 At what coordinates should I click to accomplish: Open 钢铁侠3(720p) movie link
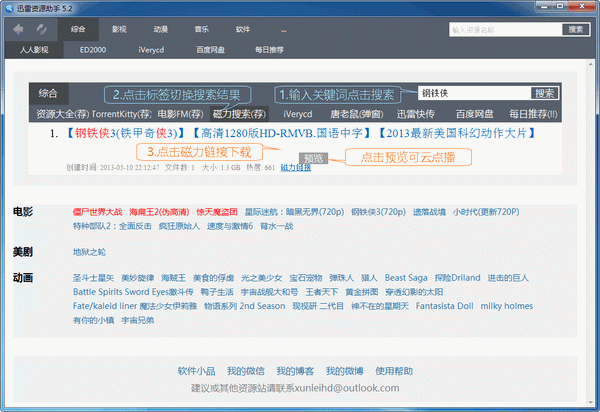click(378, 212)
